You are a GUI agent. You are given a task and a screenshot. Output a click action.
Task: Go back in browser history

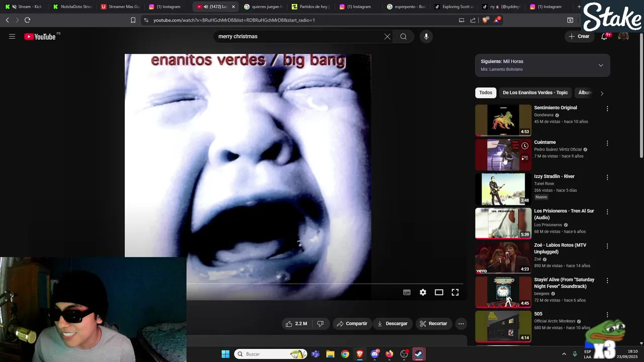click(x=7, y=20)
